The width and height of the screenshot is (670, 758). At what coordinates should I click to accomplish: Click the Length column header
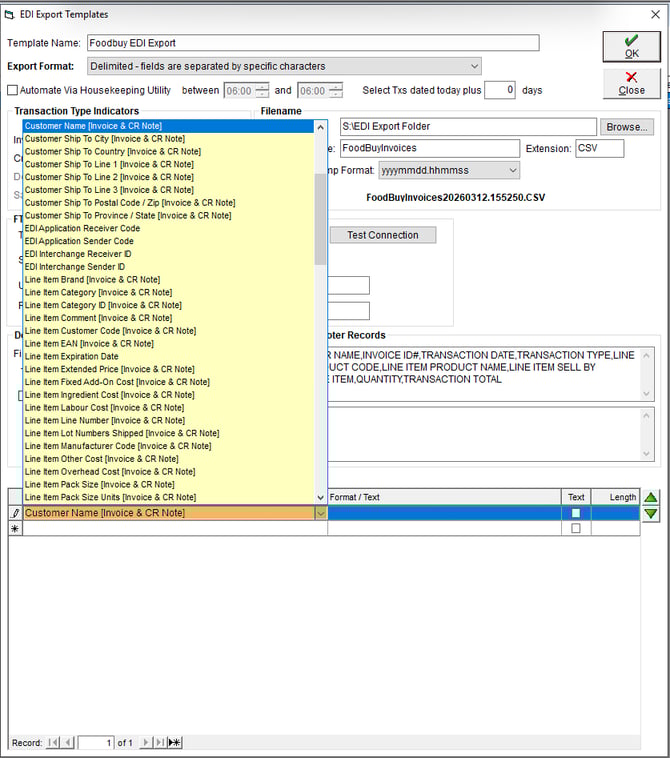pyautogui.click(x=615, y=497)
